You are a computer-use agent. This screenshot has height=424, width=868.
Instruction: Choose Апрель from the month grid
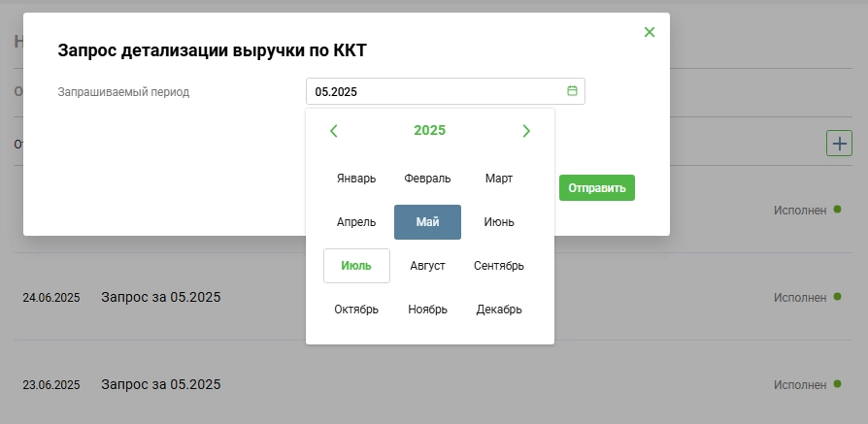[356, 222]
